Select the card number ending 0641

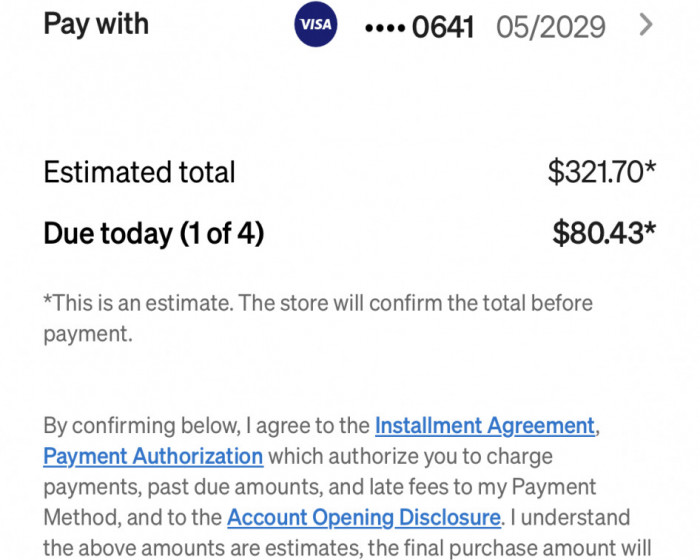[419, 27]
